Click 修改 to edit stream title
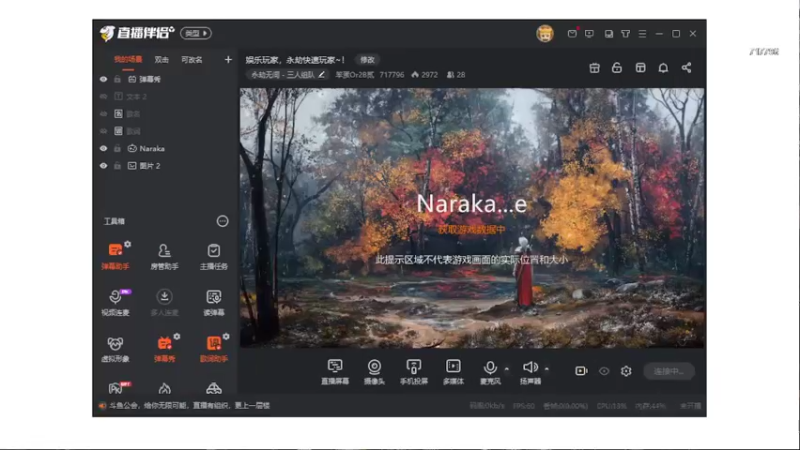 click(367, 60)
